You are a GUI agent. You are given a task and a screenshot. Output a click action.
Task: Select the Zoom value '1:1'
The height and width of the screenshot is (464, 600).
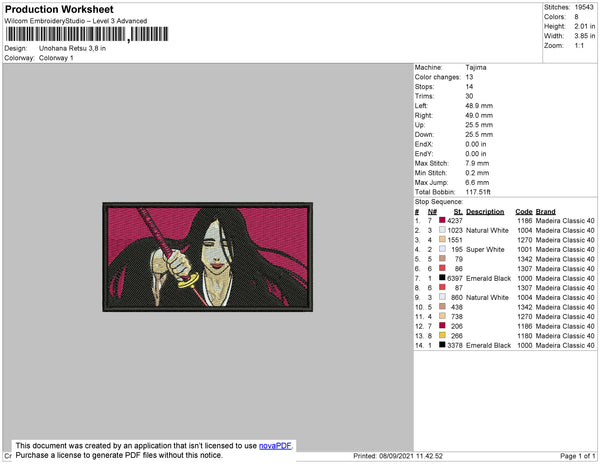click(x=579, y=46)
